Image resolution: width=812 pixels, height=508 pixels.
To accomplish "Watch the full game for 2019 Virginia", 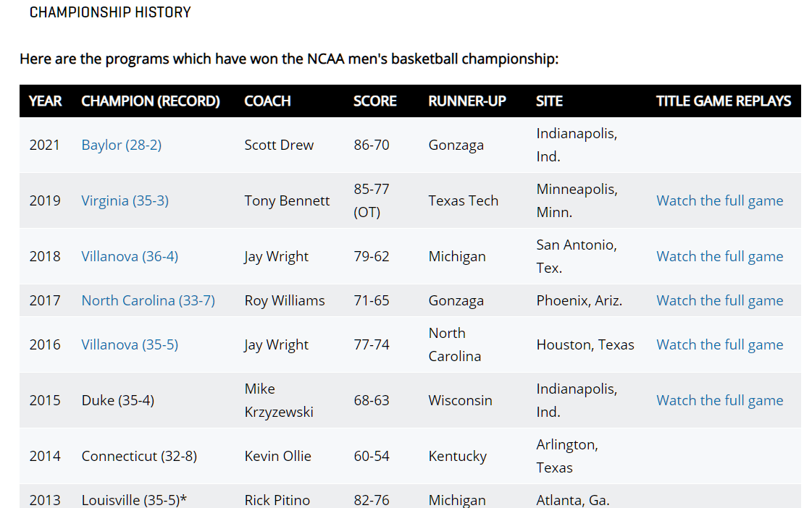I will click(719, 200).
